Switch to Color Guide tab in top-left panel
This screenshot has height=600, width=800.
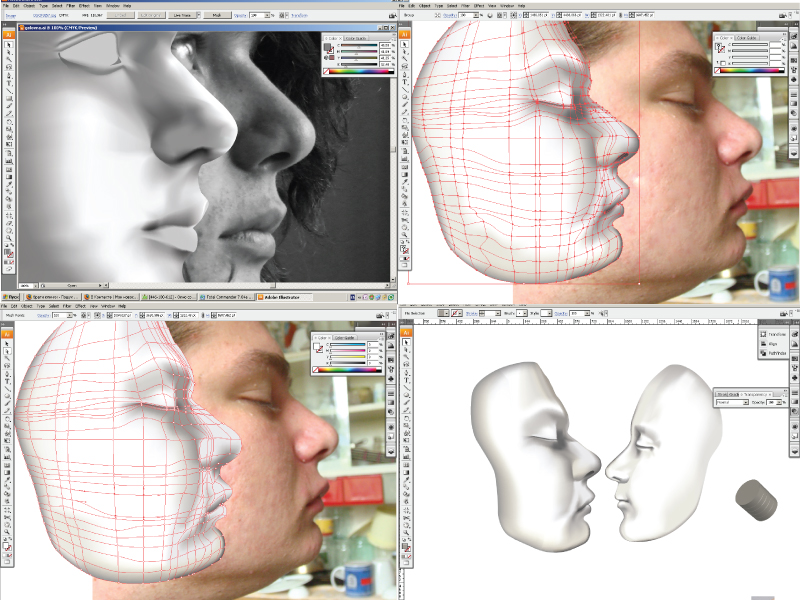tap(356, 37)
